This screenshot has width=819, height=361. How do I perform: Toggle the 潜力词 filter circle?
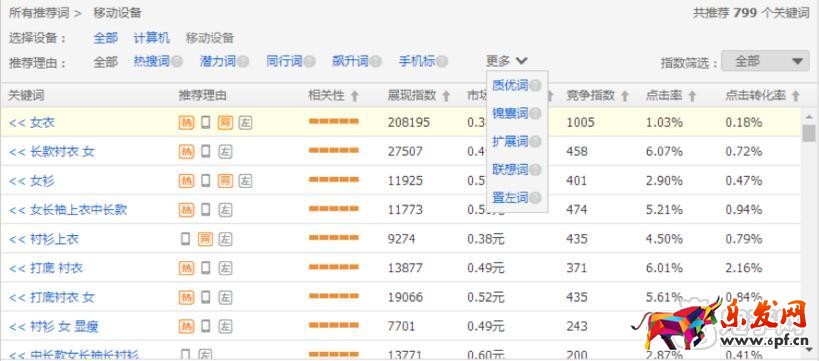tap(243, 62)
